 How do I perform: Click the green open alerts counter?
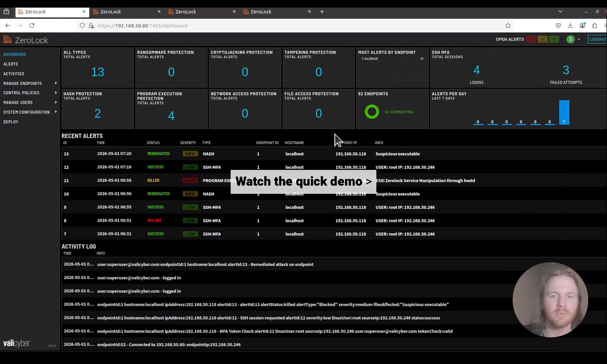554,39
